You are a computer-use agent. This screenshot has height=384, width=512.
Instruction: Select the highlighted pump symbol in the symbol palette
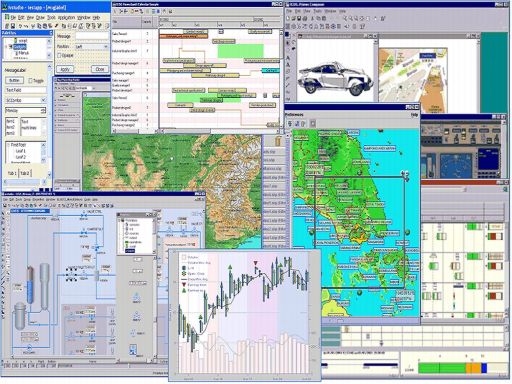click(133, 350)
